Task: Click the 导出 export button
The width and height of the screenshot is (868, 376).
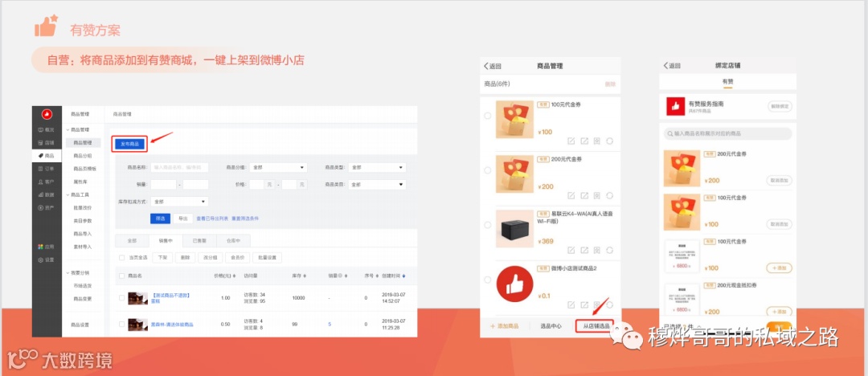Action: (183, 219)
